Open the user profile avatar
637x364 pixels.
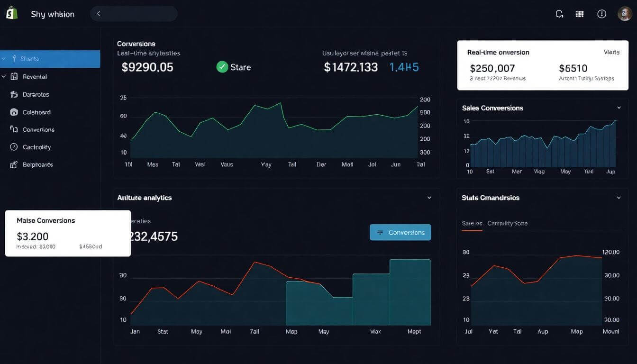tap(625, 14)
